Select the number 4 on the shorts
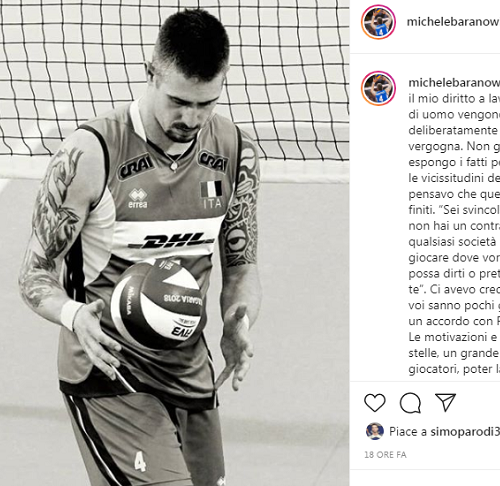The image size is (500, 486). pos(140,461)
